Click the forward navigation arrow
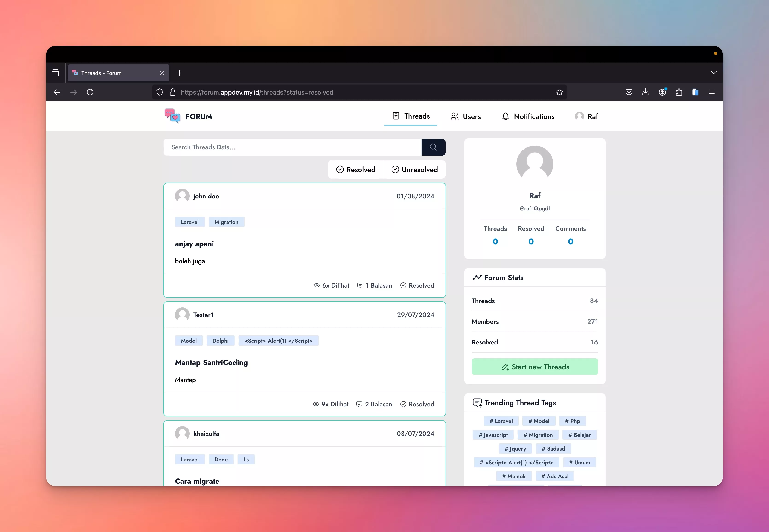Viewport: 769px width, 532px height. tap(74, 92)
